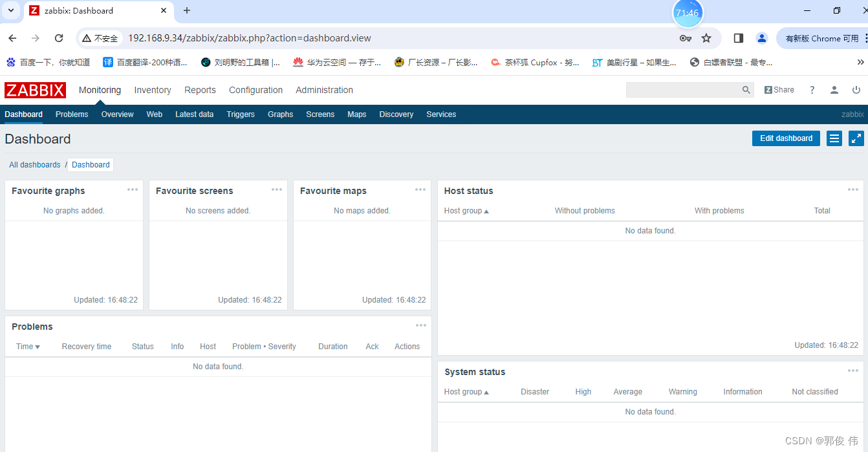Open the Z Share icon in the header

pyautogui.click(x=779, y=89)
